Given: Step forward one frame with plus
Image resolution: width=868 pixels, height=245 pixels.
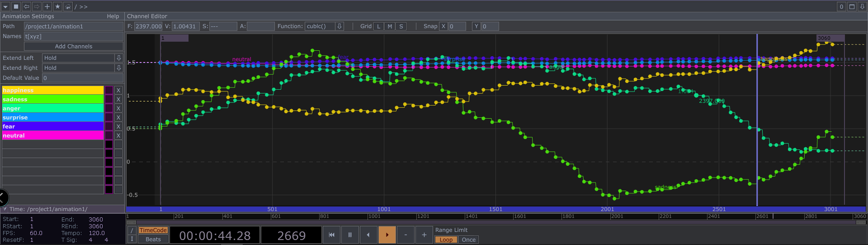Looking at the screenshot, I should pos(424,235).
